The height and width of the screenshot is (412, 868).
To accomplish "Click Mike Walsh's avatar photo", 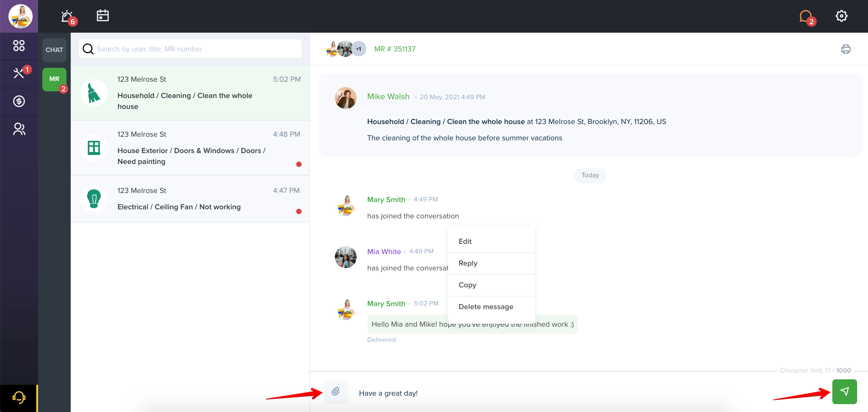I will click(345, 98).
